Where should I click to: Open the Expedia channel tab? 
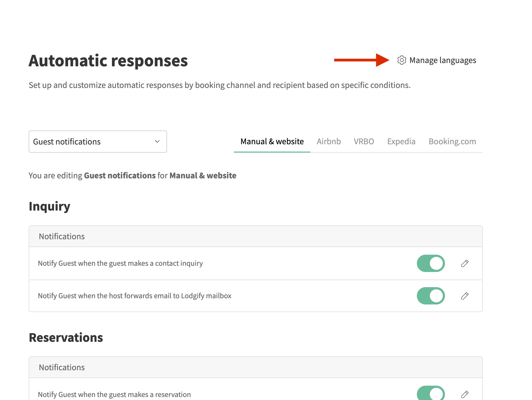click(x=401, y=142)
